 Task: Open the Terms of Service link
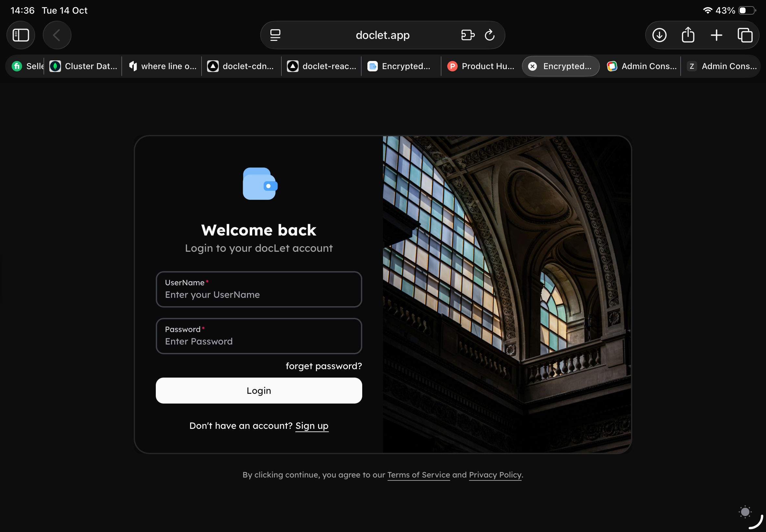click(418, 475)
